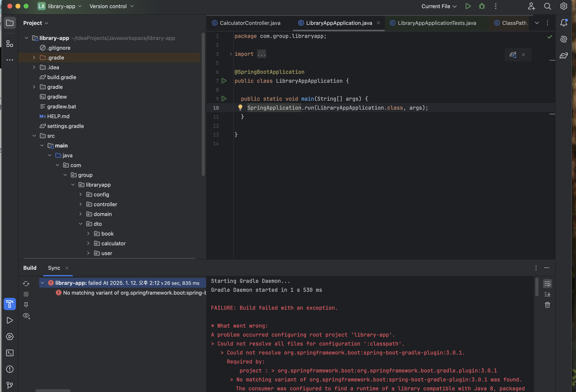Screen dimensions: 576x392
Task: Open the Gradle tool window elephant icon
Action: tap(564, 55)
